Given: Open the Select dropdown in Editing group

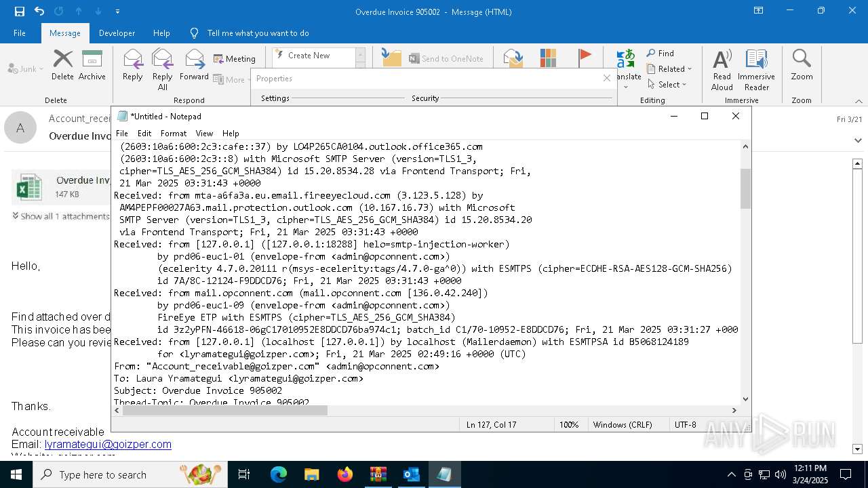Looking at the screenshot, I should click(667, 85).
